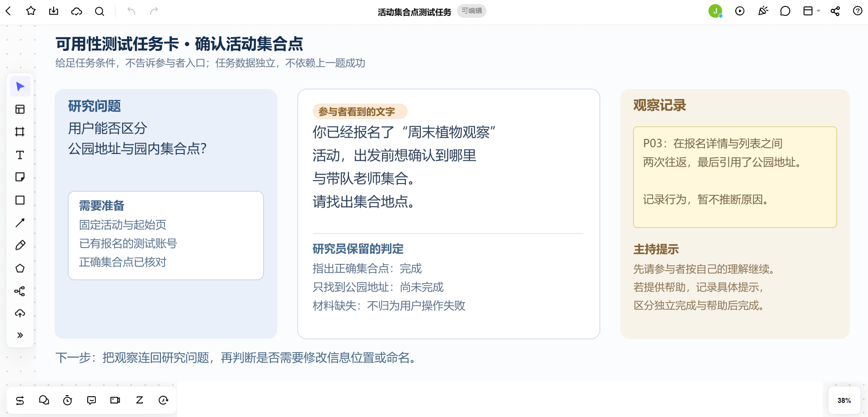Select the P03 yellow observation note
This screenshot has height=417, width=868.
tap(735, 177)
